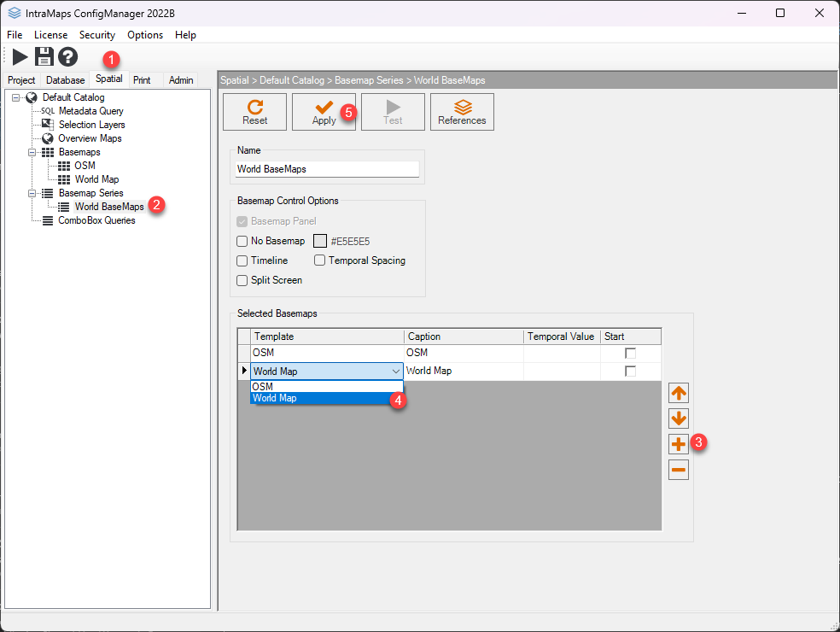The height and width of the screenshot is (632, 840).
Task: Click the Name text field
Action: (x=328, y=169)
